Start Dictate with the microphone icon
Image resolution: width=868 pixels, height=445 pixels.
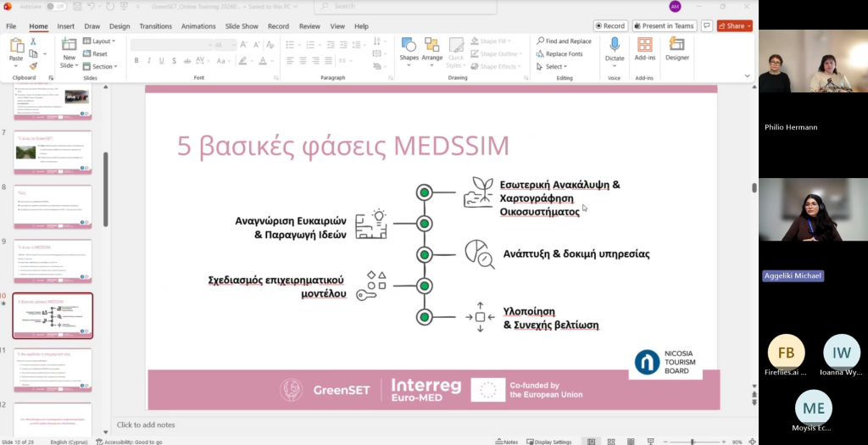coord(615,48)
